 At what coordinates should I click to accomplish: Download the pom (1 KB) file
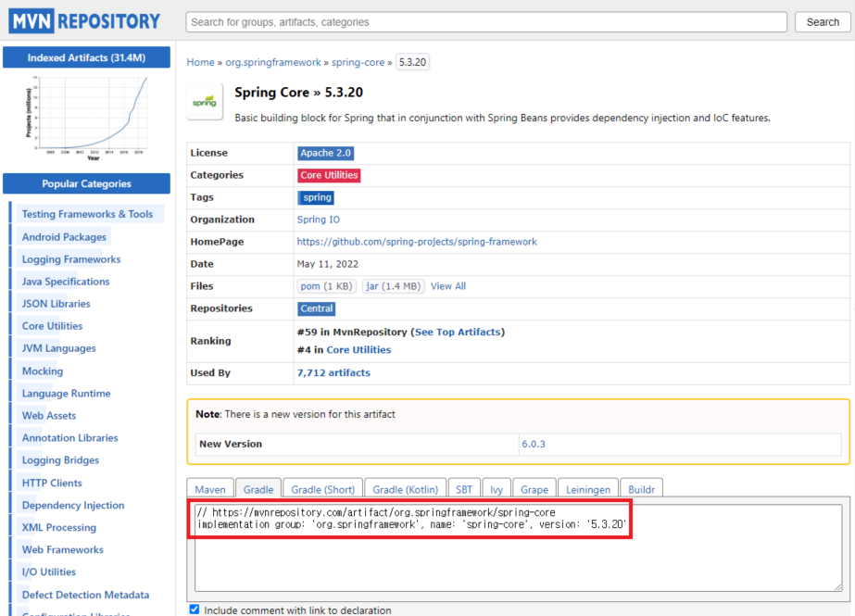click(x=327, y=286)
